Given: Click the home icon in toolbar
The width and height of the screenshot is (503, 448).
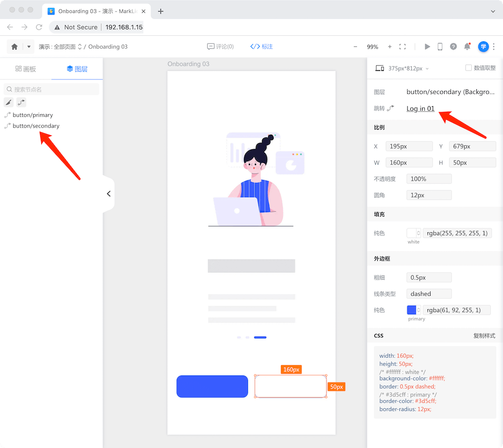Looking at the screenshot, I should pyautogui.click(x=15, y=47).
